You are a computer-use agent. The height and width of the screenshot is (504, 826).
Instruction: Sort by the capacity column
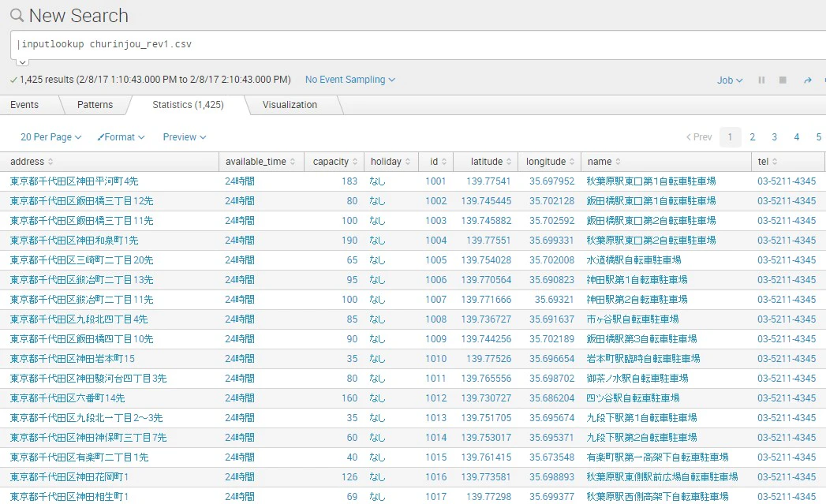click(335, 162)
